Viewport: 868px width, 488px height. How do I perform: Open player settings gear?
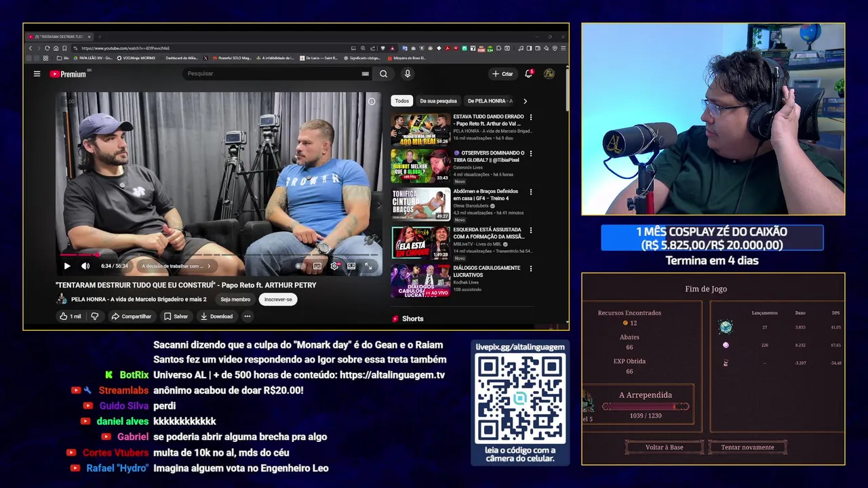334,266
